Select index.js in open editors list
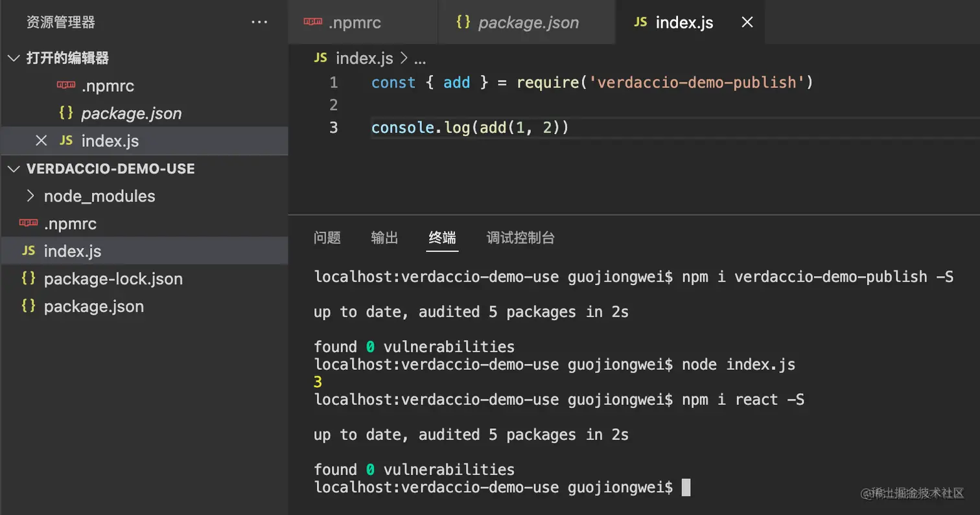 pos(144,141)
